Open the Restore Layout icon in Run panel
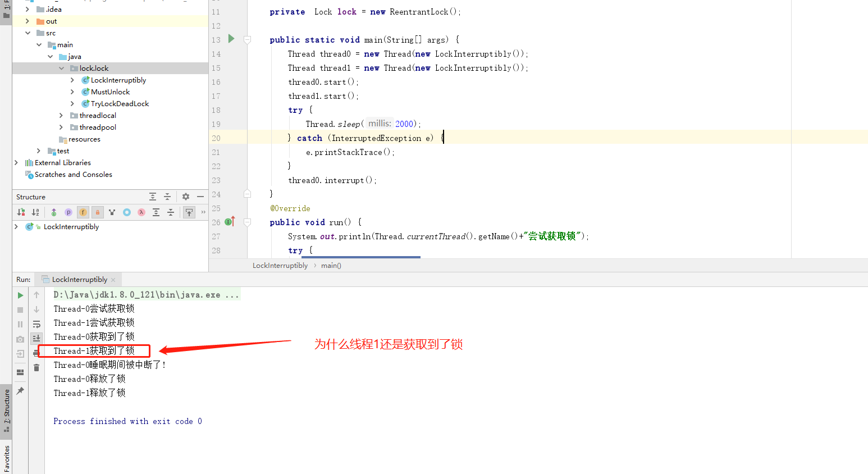The width and height of the screenshot is (868, 474). coord(20,372)
